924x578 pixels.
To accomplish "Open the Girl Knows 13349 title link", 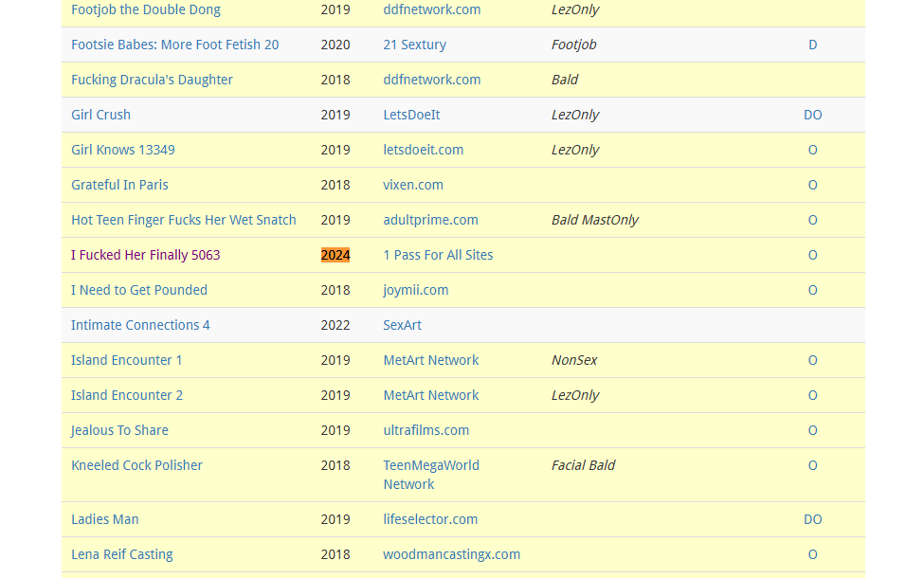I will [x=123, y=150].
